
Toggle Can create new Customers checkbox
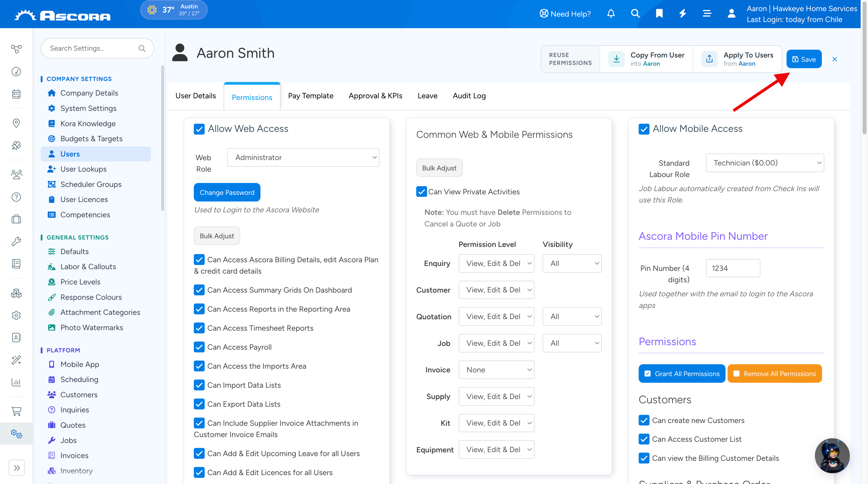click(x=644, y=420)
